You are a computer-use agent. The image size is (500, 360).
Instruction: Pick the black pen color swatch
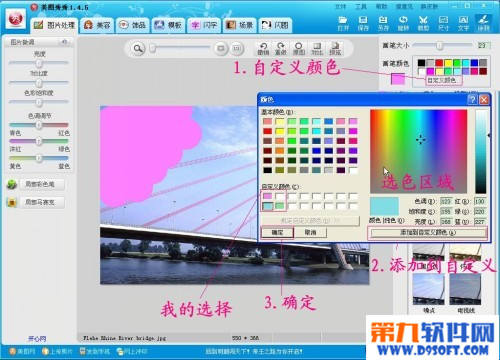(422, 63)
